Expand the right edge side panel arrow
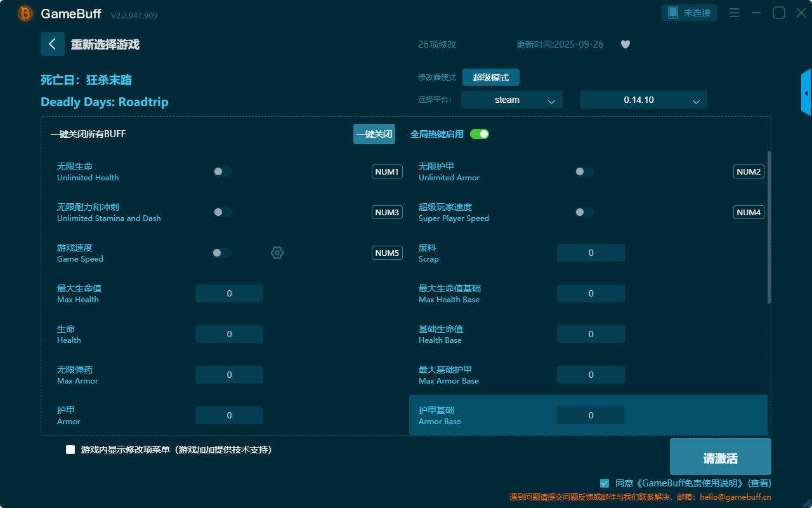The height and width of the screenshot is (508, 812). (806, 93)
